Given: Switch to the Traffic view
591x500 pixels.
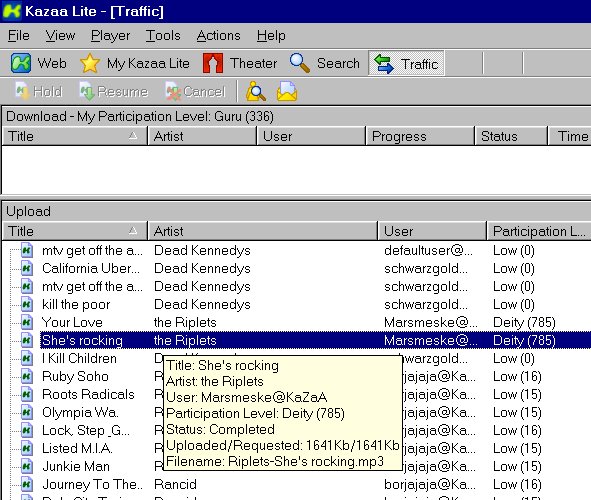Looking at the screenshot, I should pos(406,63).
